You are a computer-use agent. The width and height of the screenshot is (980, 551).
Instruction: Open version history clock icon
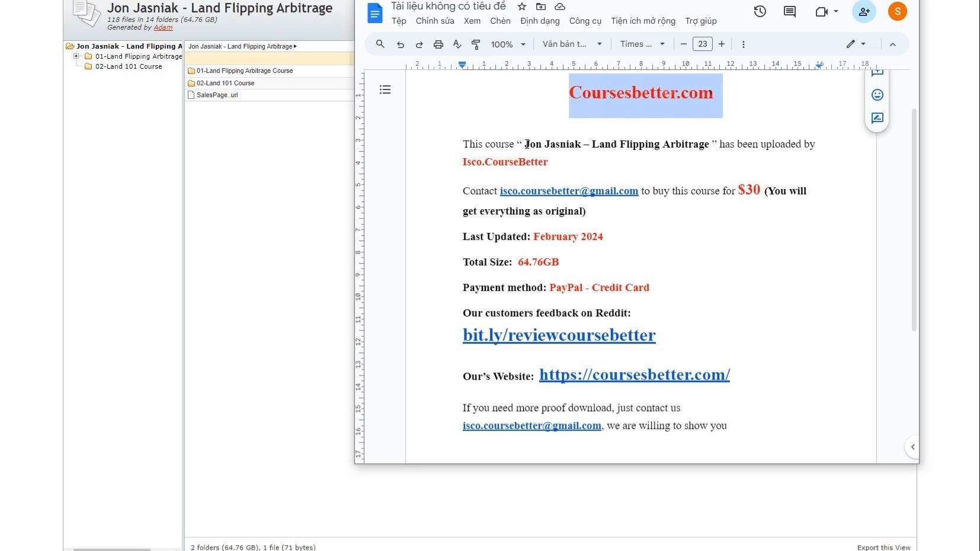760,11
